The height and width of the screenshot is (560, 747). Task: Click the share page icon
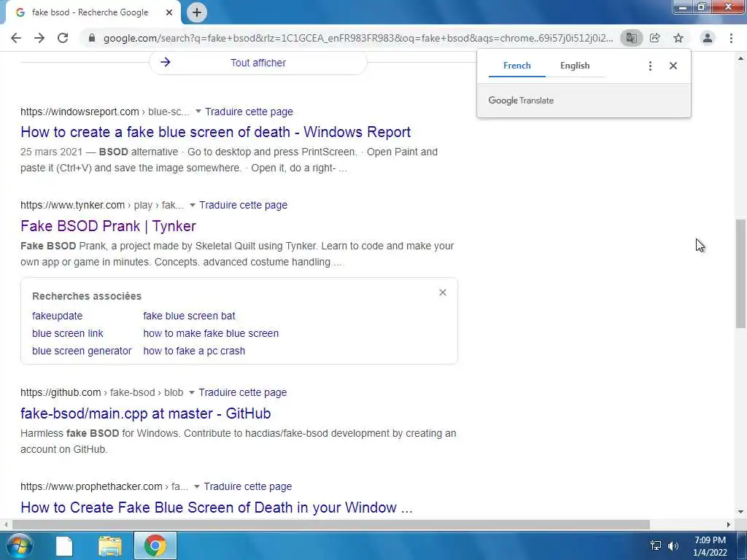point(655,38)
